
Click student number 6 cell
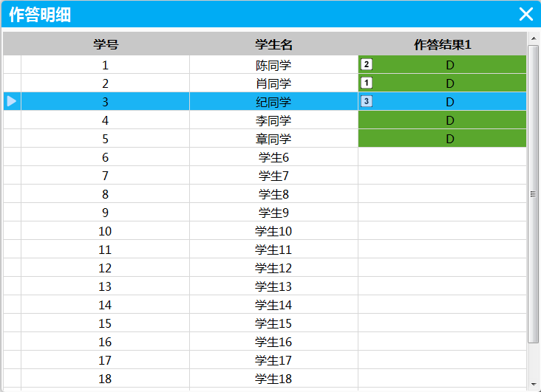tap(106, 157)
